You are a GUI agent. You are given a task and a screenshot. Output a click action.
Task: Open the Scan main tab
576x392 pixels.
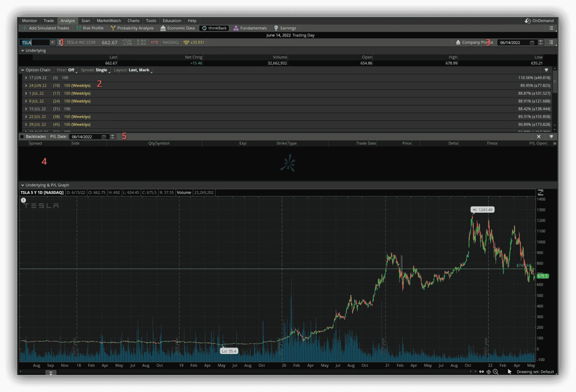coord(86,21)
